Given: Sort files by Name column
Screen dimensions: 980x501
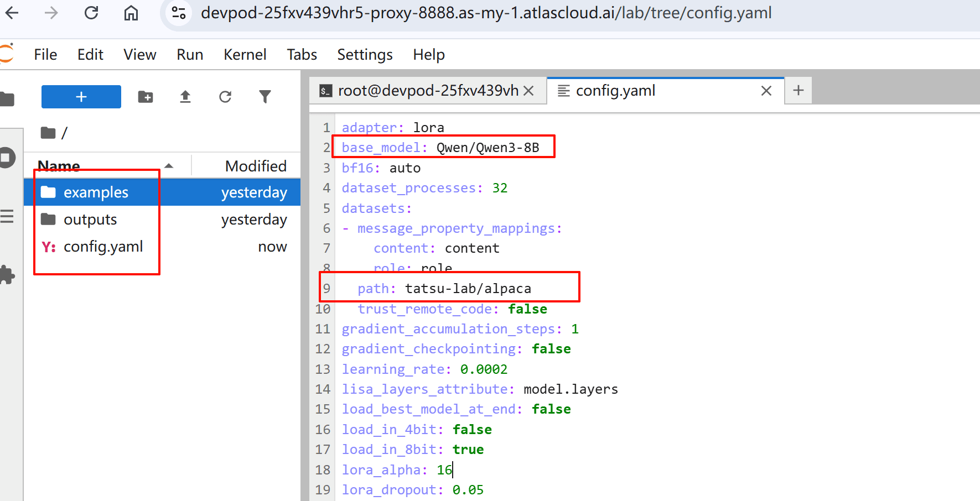Looking at the screenshot, I should [x=59, y=166].
